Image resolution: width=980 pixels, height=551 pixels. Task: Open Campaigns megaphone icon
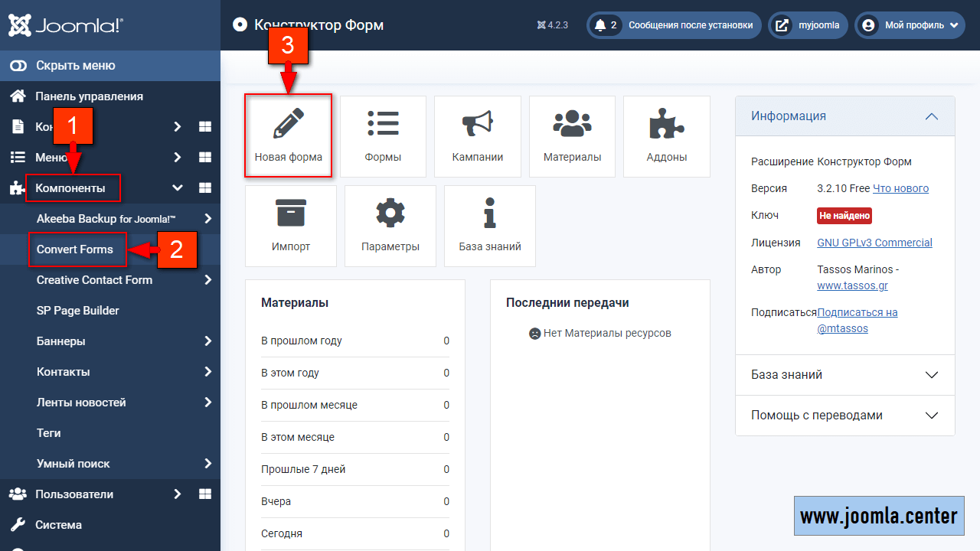tap(477, 125)
